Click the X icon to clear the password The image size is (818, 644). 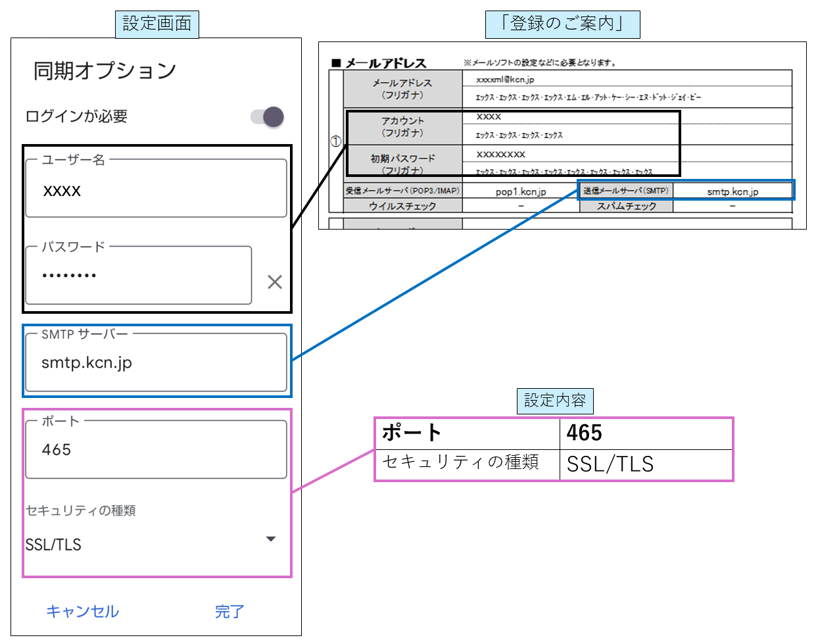point(274,282)
